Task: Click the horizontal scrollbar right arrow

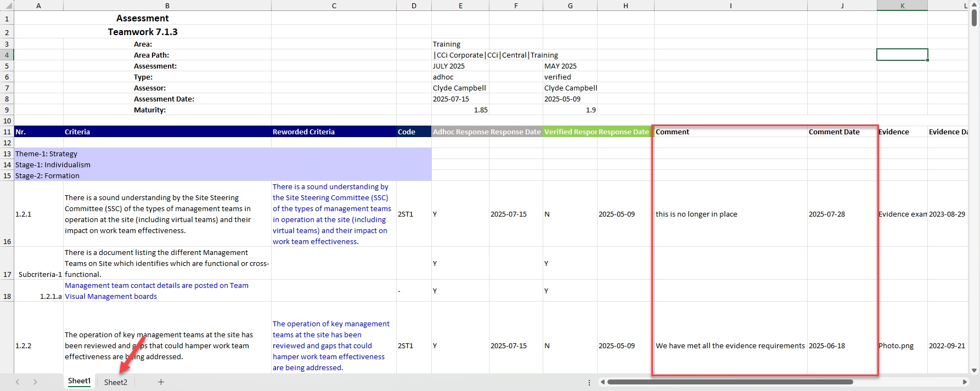Action: click(965, 382)
